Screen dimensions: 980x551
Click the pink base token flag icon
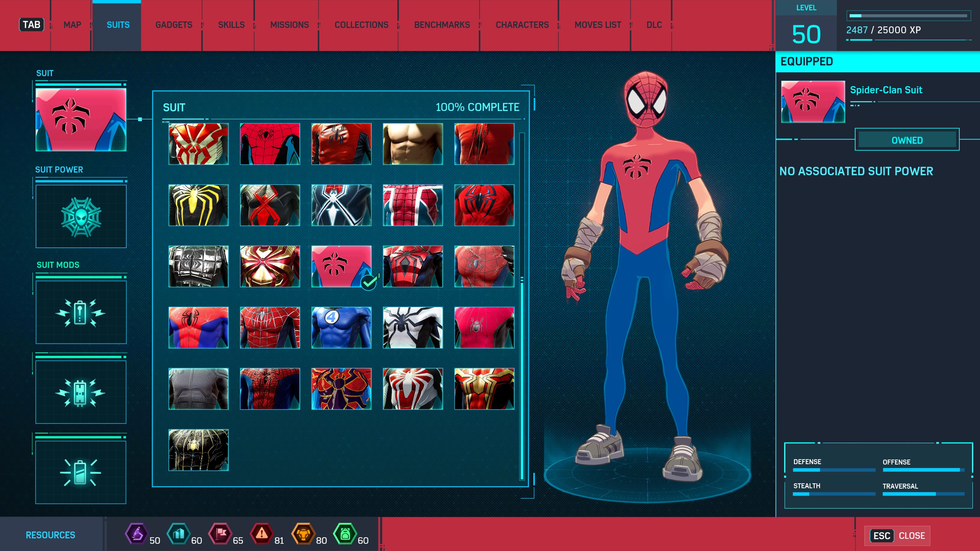pos(220,533)
